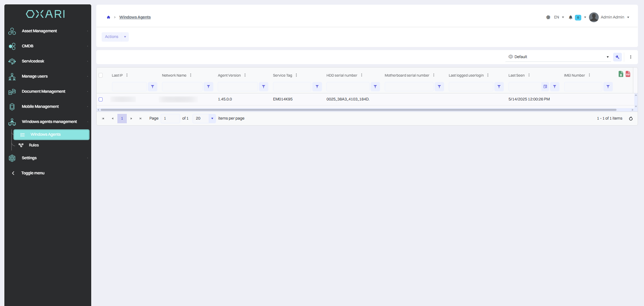The image size is (644, 306).
Task: Click the wrench view settings icon
Action: tap(618, 57)
